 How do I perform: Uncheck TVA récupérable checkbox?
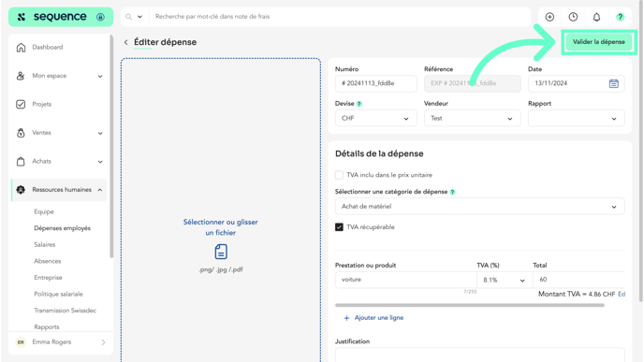point(339,227)
